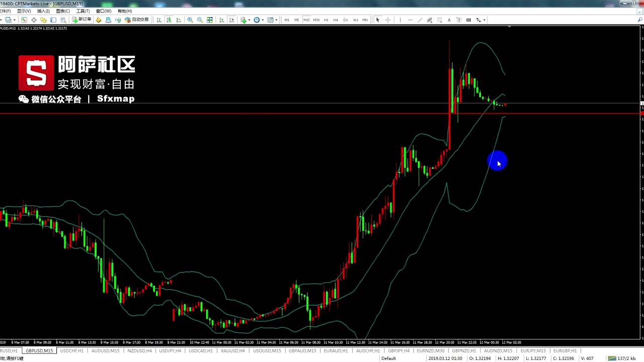Switch to the USOUSD,M15 chart tab
The image size is (644, 362).
pos(267,350)
